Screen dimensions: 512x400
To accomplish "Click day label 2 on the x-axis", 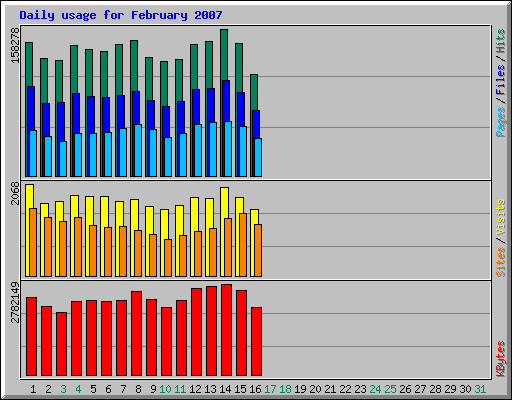I will tap(48, 389).
